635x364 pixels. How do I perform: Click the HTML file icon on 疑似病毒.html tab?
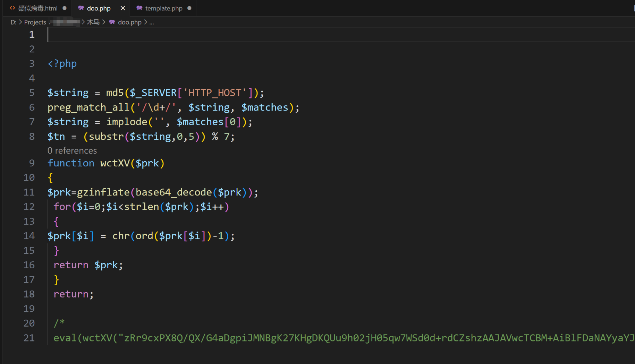pyautogui.click(x=12, y=8)
